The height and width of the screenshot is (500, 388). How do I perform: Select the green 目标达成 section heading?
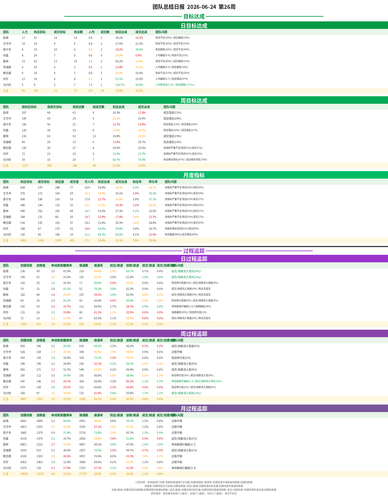pos(194,16)
